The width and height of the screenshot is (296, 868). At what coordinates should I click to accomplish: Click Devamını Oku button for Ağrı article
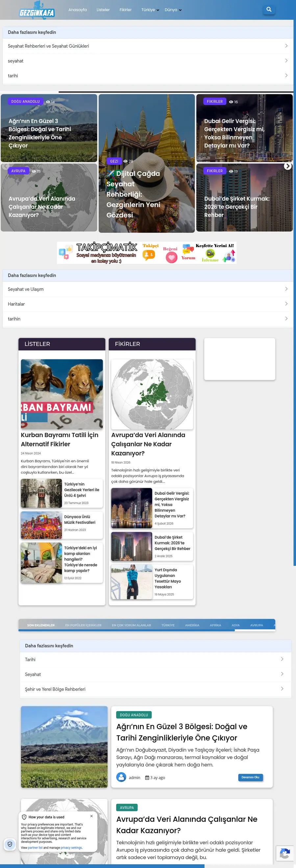tap(250, 777)
